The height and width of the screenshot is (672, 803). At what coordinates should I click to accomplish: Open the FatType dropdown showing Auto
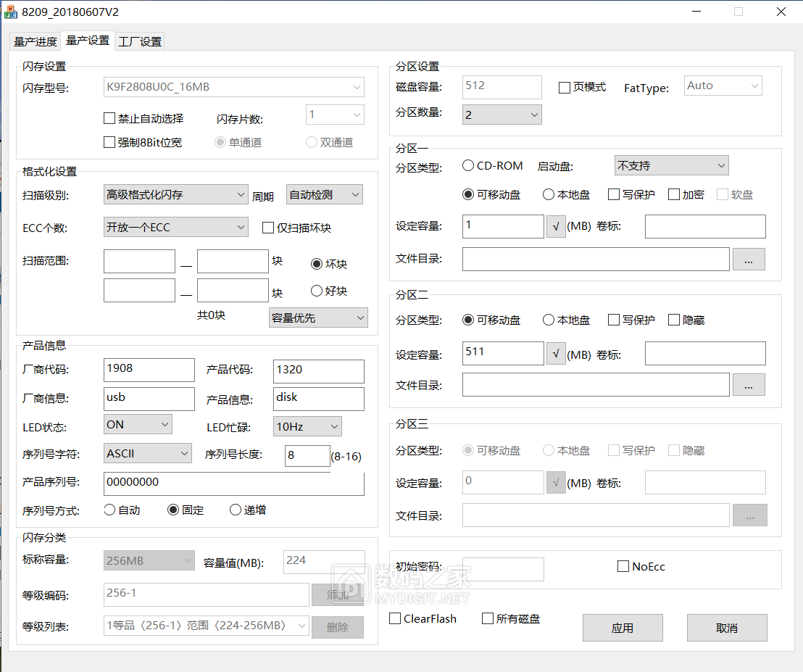click(x=722, y=85)
